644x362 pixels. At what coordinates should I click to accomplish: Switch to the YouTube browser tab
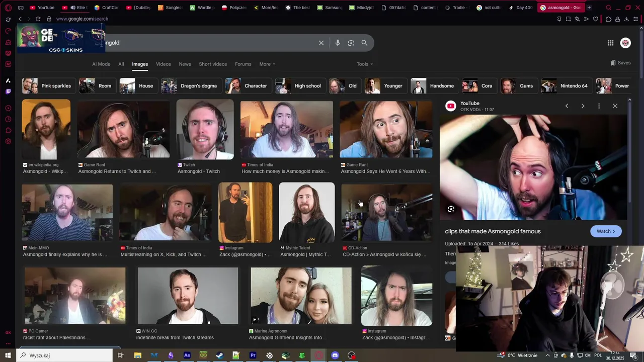(42, 8)
